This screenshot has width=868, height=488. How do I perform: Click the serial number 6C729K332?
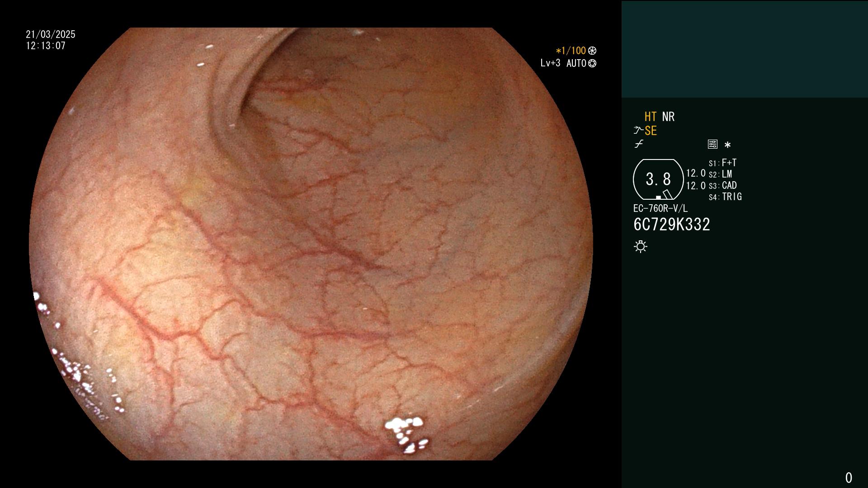[672, 225]
